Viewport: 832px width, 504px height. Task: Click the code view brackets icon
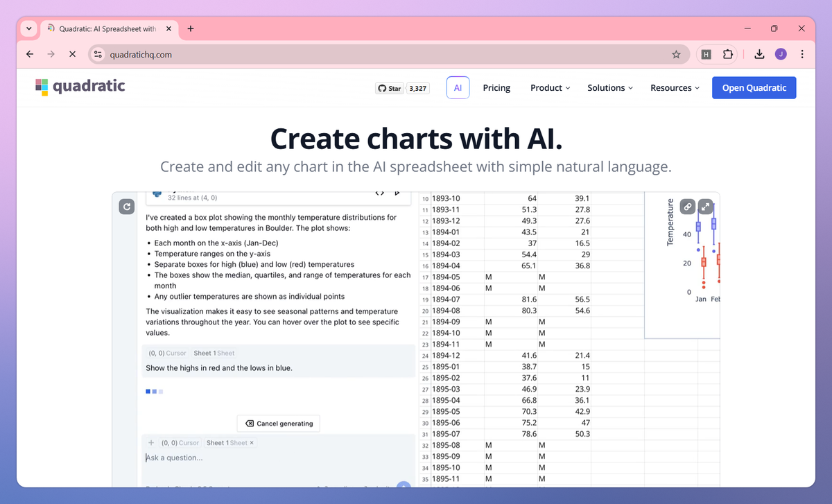pyautogui.click(x=379, y=193)
